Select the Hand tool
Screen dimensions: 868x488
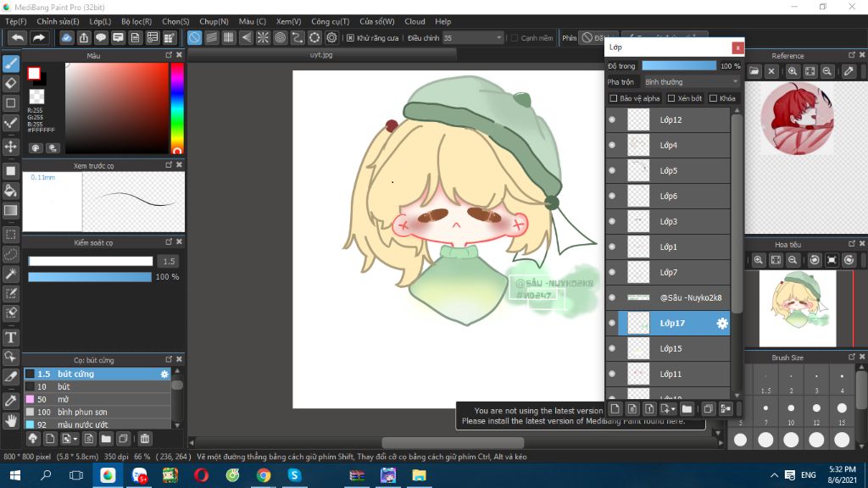(x=10, y=420)
